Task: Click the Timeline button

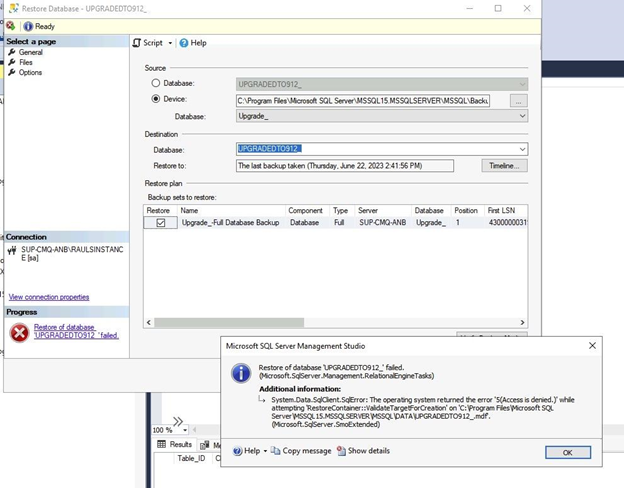Action: click(503, 166)
